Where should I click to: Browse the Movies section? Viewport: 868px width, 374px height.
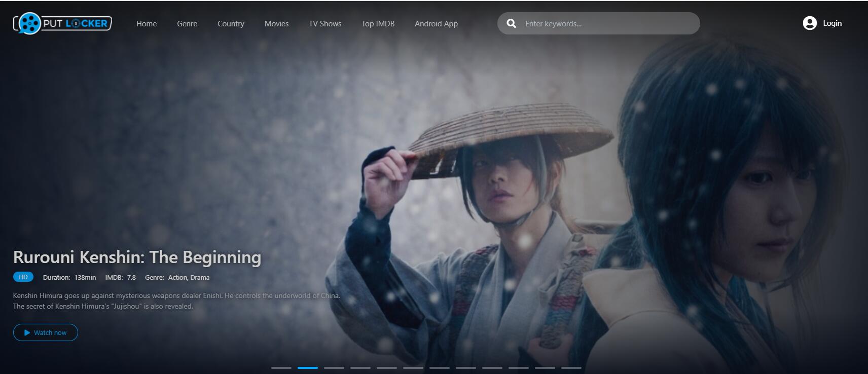(x=276, y=24)
